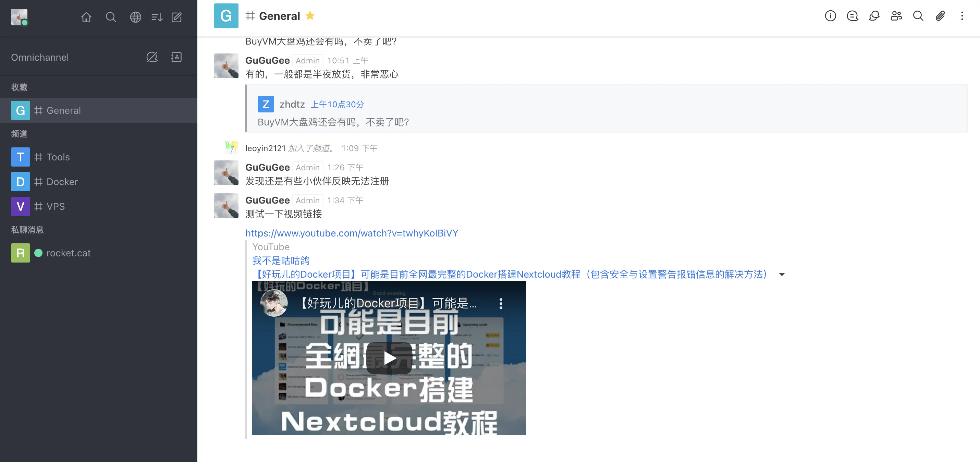The image size is (980, 462).
Task: Click the create new pencil icon
Action: click(176, 17)
